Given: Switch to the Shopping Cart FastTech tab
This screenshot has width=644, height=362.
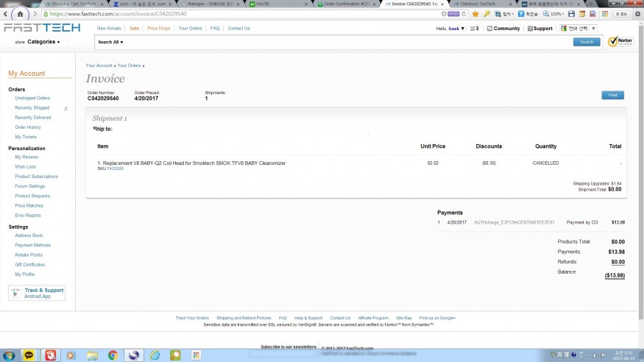Looking at the screenshot, I should pyautogui.click(x=74, y=4).
